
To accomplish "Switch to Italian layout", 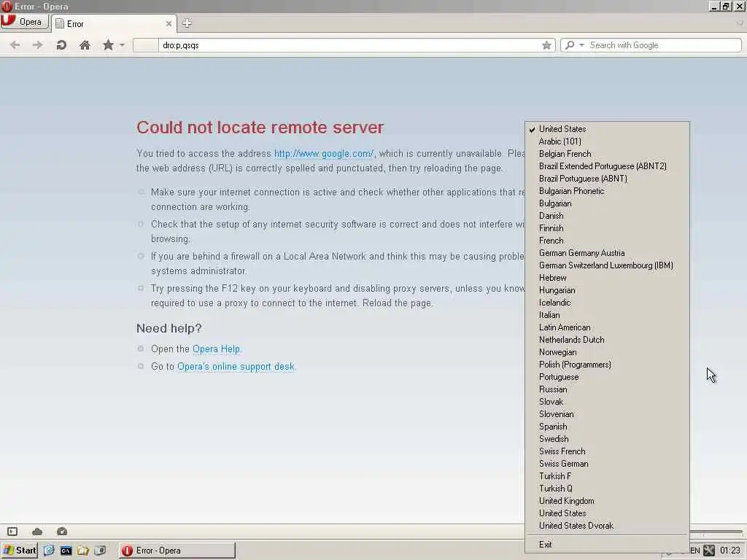I will (608, 315).
